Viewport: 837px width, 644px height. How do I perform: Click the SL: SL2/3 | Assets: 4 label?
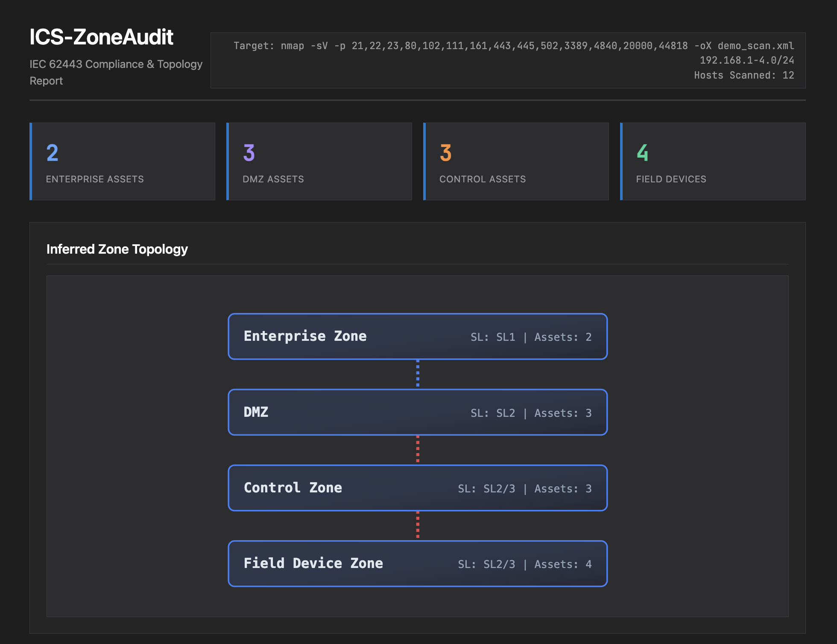[x=524, y=564]
